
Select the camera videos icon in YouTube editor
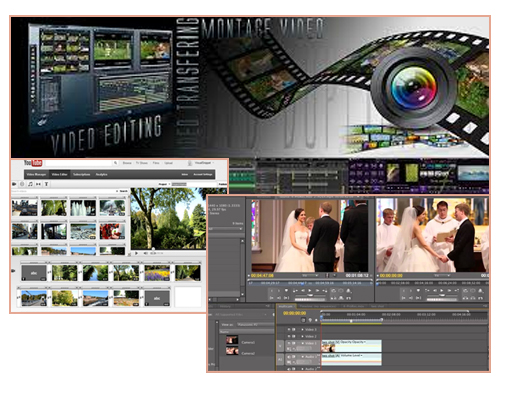[14, 184]
